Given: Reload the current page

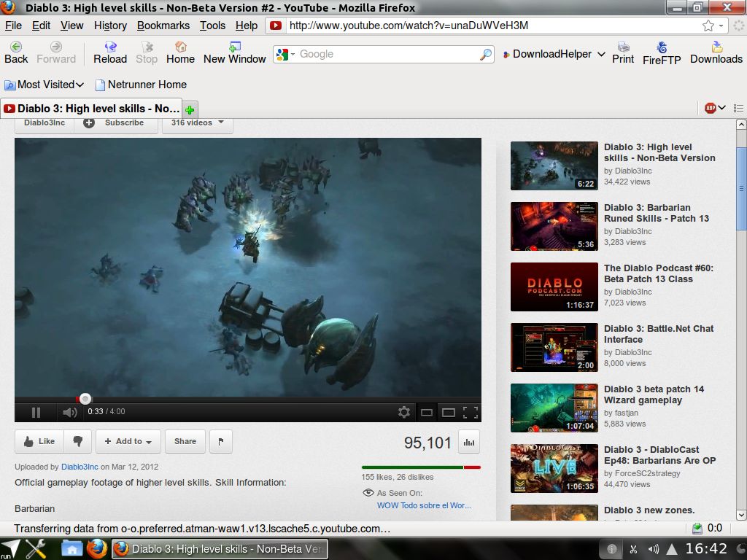Looking at the screenshot, I should coord(110,52).
